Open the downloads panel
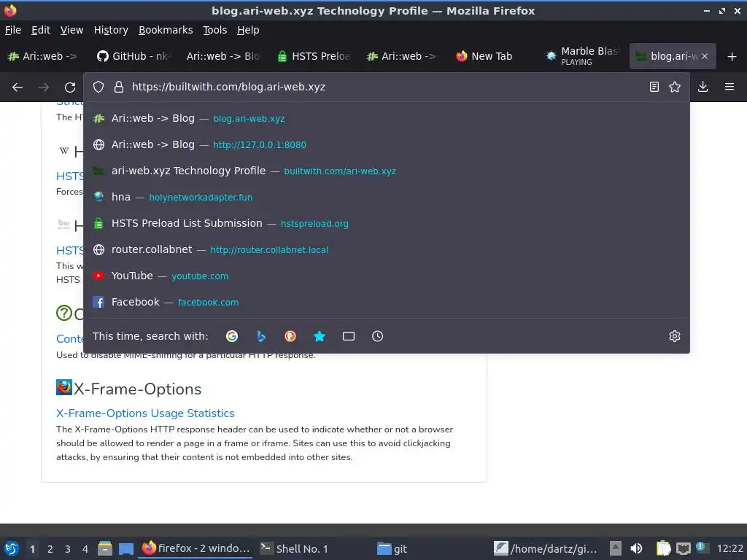 (x=703, y=87)
